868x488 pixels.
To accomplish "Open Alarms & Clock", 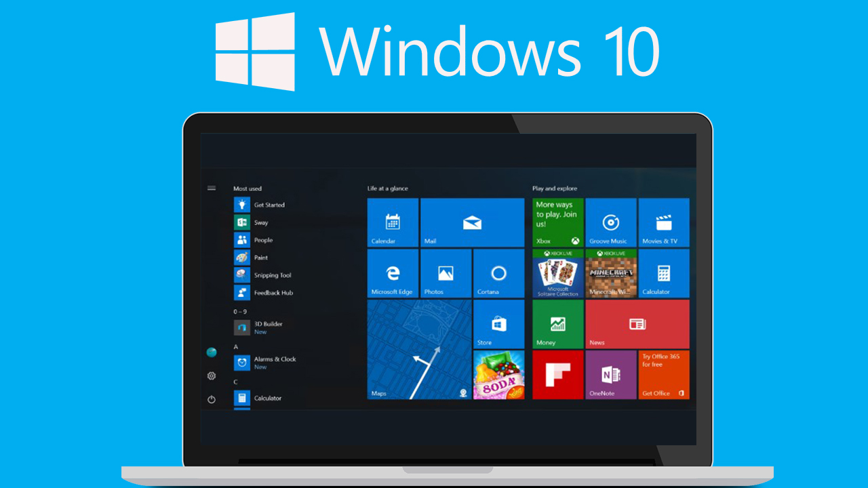I will [266, 363].
